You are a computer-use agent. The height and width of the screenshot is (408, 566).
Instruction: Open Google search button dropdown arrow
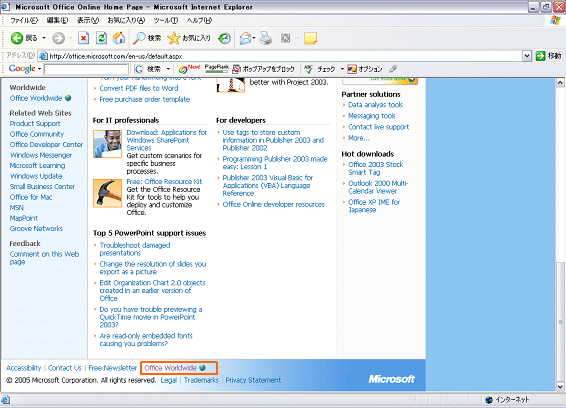click(x=168, y=69)
